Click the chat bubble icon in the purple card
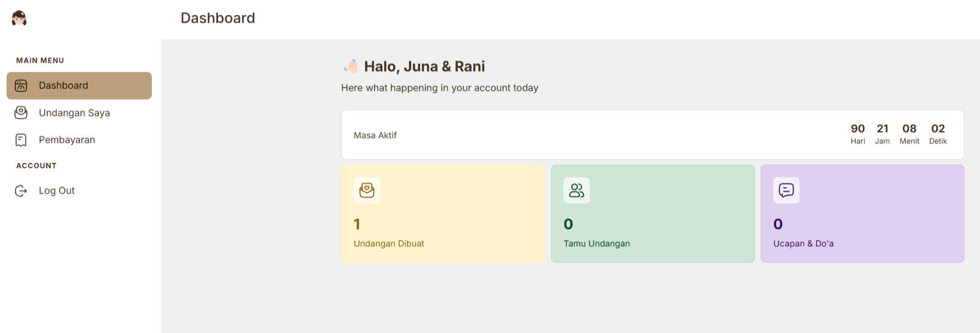This screenshot has width=980, height=333. [x=786, y=190]
